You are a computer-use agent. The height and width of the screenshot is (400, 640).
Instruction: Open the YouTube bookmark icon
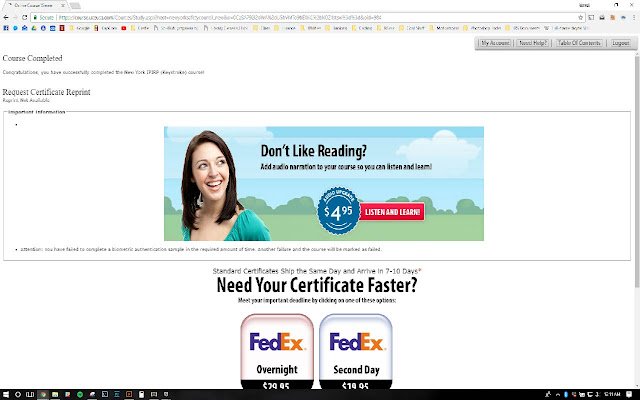coord(124,28)
